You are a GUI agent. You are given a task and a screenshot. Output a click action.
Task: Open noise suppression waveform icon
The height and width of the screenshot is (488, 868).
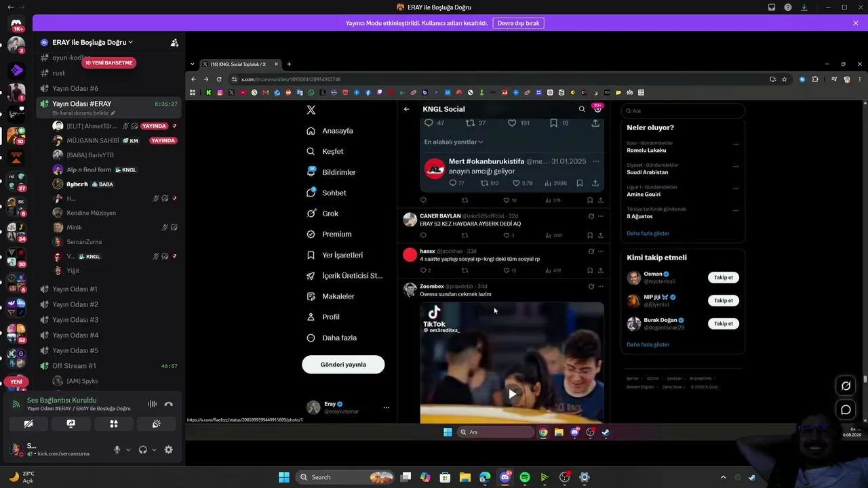pyautogui.click(x=152, y=404)
